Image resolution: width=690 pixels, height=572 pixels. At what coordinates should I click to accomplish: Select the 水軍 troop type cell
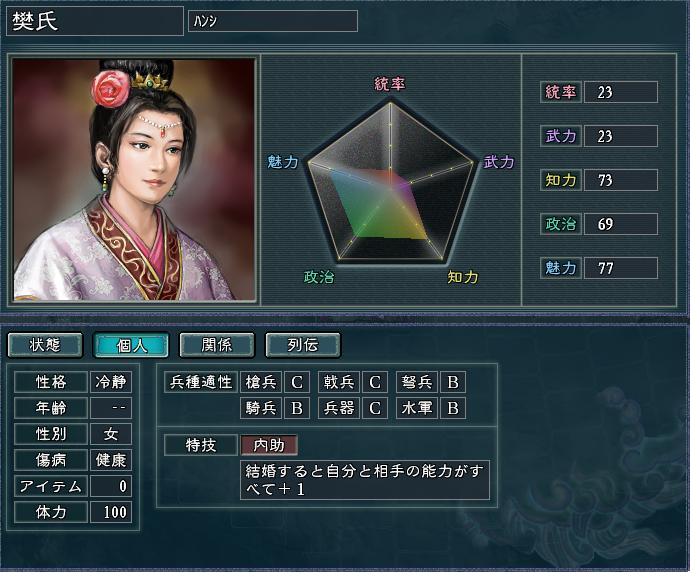417,408
